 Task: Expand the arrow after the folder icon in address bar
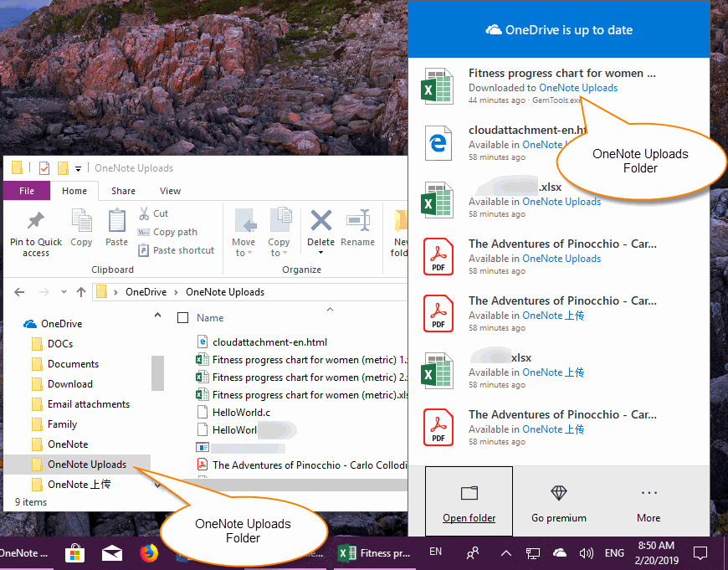[x=115, y=292]
